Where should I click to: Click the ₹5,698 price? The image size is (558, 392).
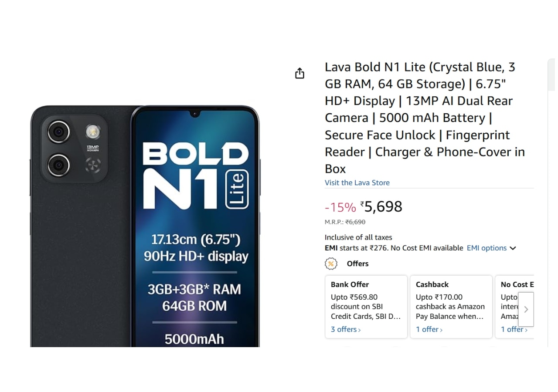383,206
